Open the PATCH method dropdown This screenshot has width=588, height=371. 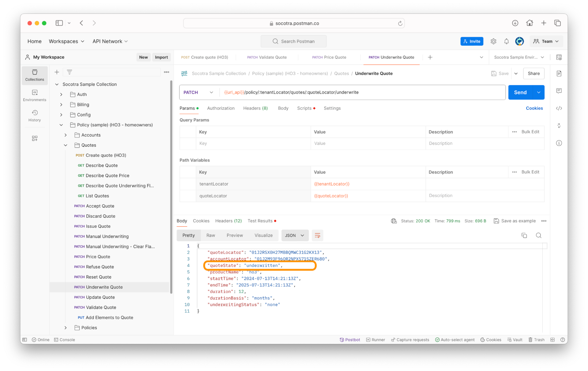[x=198, y=92]
